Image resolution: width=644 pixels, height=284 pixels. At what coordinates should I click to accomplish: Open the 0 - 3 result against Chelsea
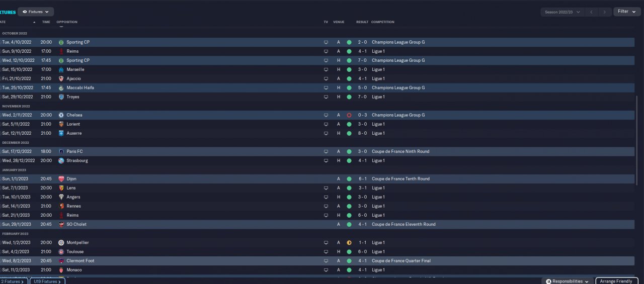point(362,115)
